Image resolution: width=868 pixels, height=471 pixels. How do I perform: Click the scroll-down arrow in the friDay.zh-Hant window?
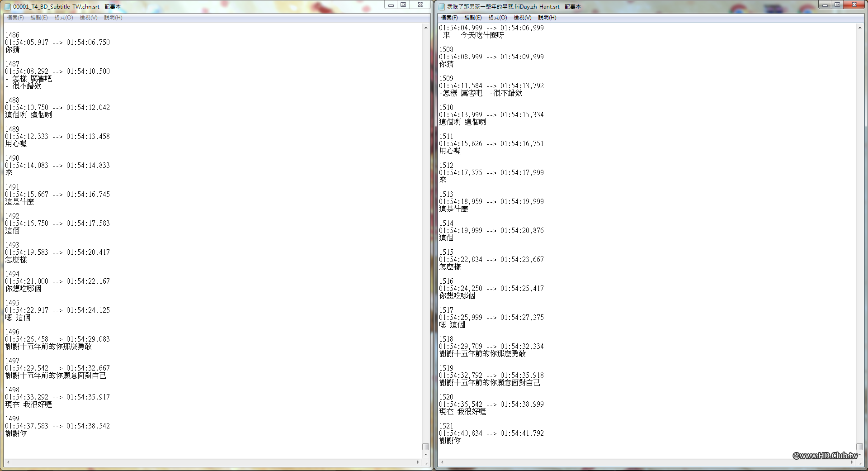860,455
